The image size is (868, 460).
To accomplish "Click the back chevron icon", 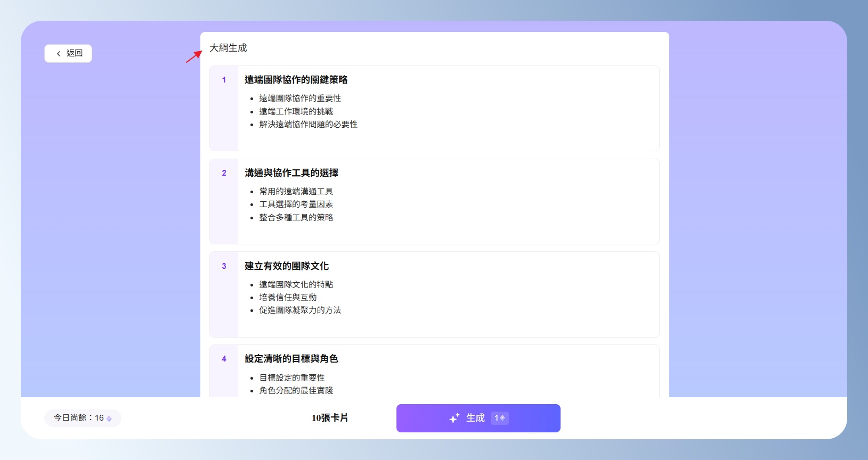I will pyautogui.click(x=59, y=54).
